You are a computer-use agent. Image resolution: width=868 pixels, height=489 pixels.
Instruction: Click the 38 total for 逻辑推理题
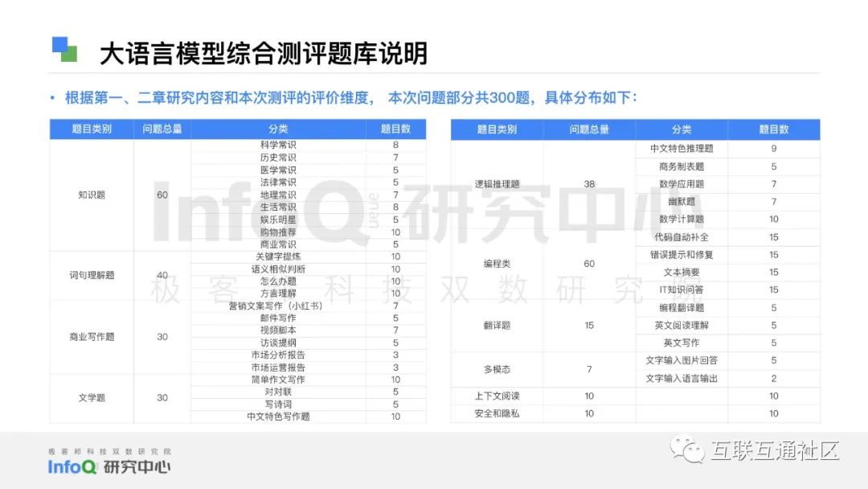[x=589, y=184]
